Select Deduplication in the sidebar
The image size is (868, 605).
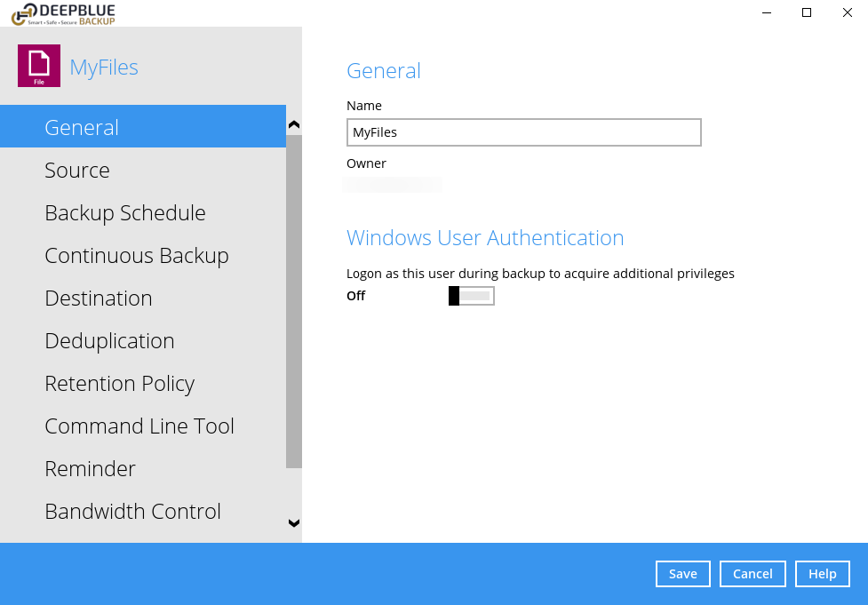pyautogui.click(x=109, y=341)
